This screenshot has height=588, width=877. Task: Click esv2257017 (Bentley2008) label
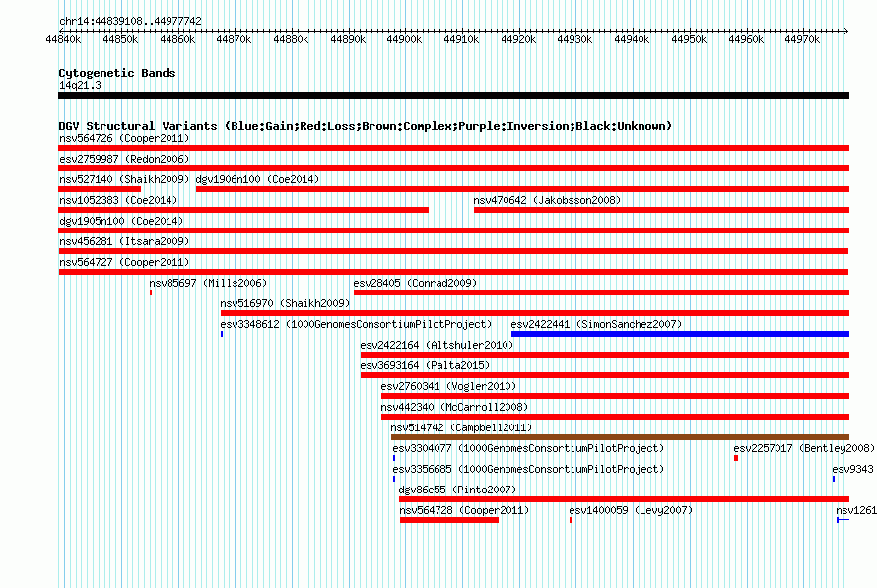coord(804,448)
